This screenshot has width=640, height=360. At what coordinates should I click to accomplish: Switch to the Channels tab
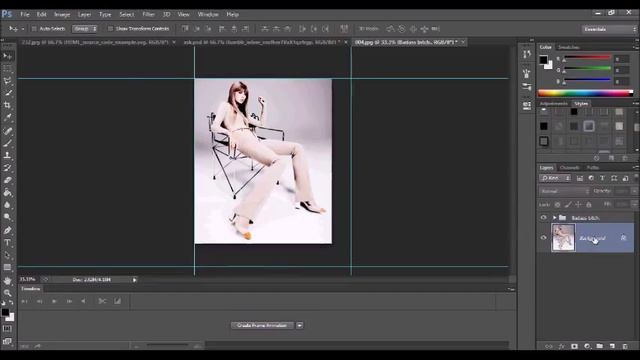point(570,167)
